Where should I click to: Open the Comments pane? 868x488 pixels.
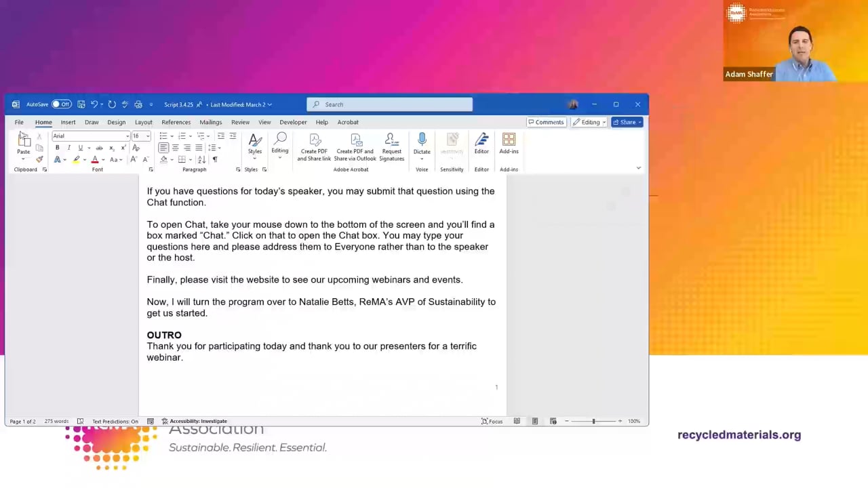coord(546,122)
